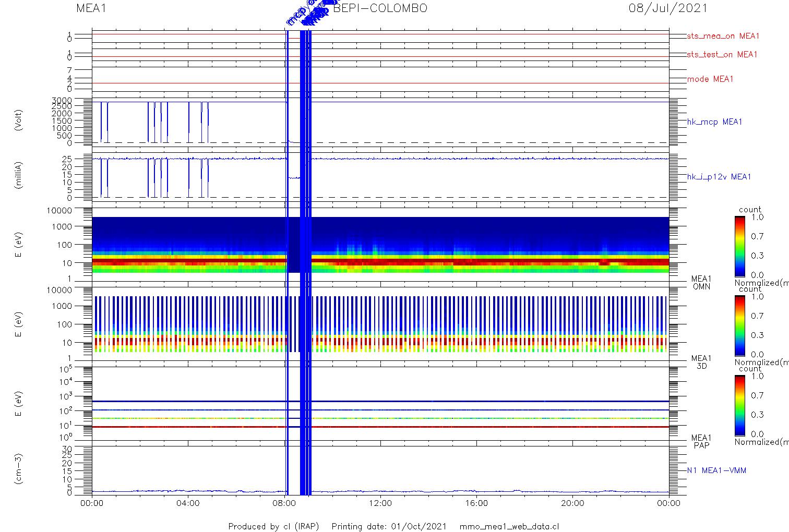Click the 20:00 time axis tick

click(572, 503)
